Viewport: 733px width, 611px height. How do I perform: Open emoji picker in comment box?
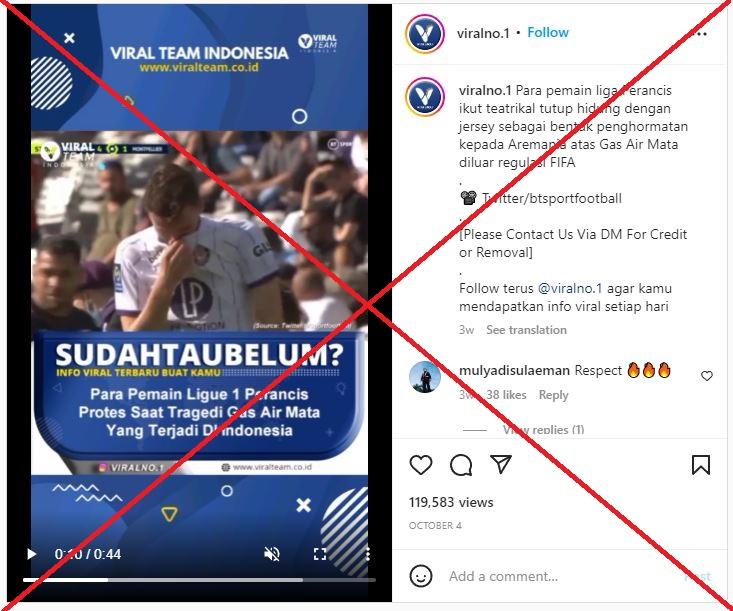click(x=421, y=576)
